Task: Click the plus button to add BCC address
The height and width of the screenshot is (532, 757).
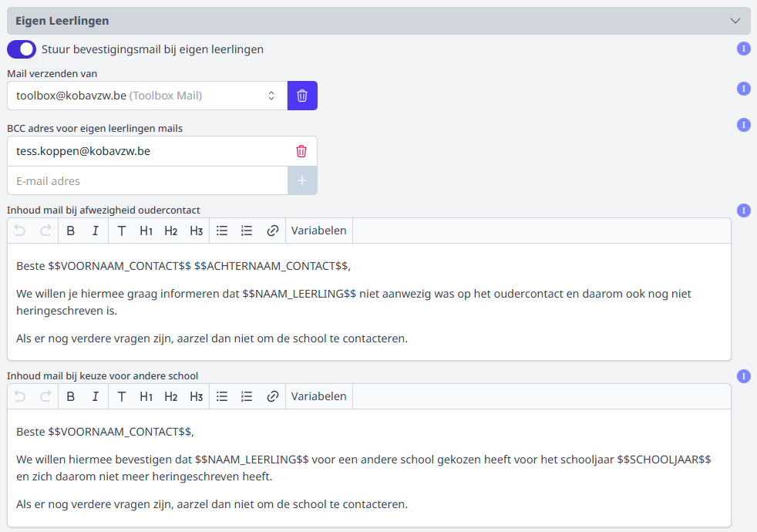Action: (x=302, y=180)
